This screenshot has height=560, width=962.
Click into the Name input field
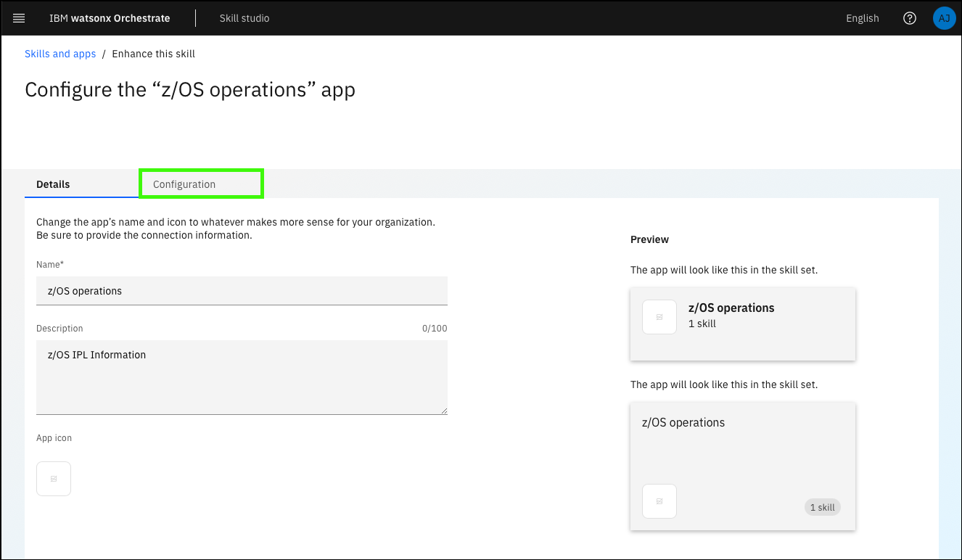(242, 291)
